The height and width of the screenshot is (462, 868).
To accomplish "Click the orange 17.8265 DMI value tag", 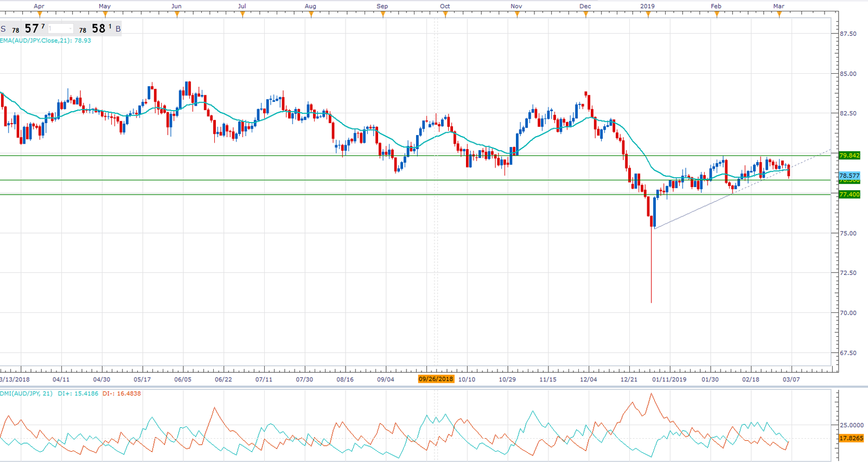I will (851, 438).
